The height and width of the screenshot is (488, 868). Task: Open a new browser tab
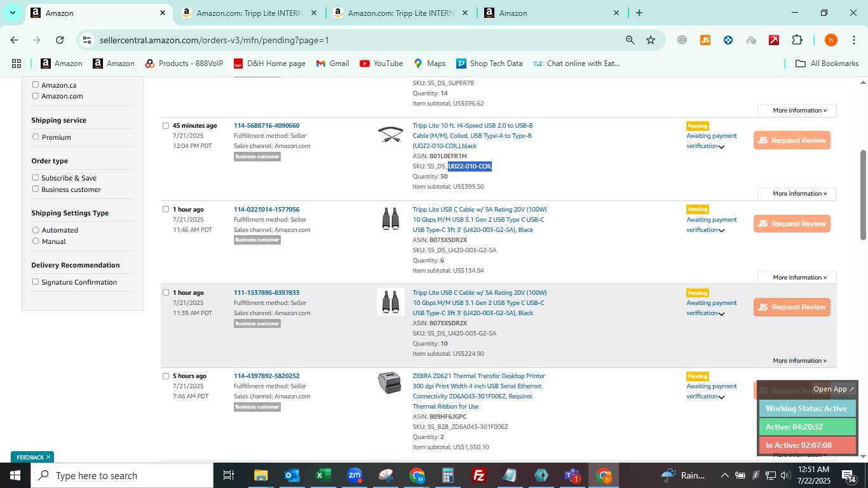pyautogui.click(x=639, y=13)
